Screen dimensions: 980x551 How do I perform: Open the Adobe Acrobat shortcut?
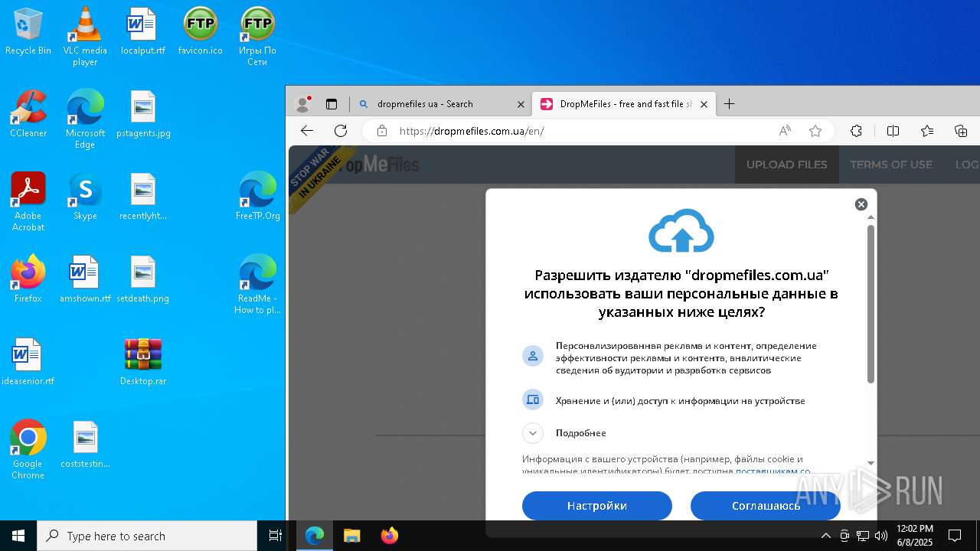click(28, 202)
